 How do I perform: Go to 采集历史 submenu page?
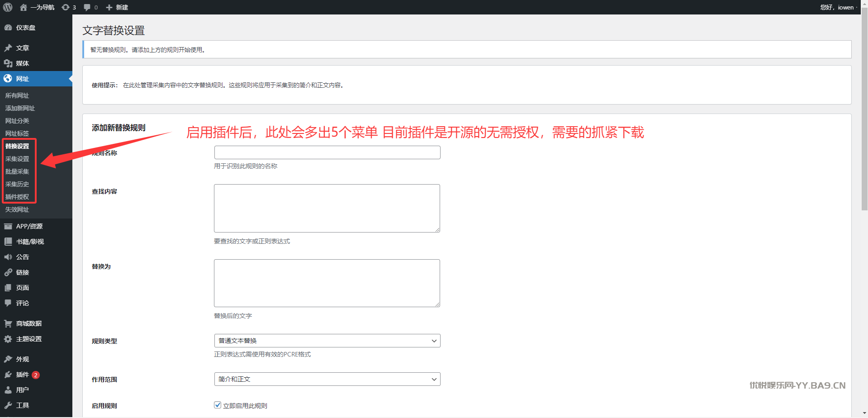tap(17, 184)
